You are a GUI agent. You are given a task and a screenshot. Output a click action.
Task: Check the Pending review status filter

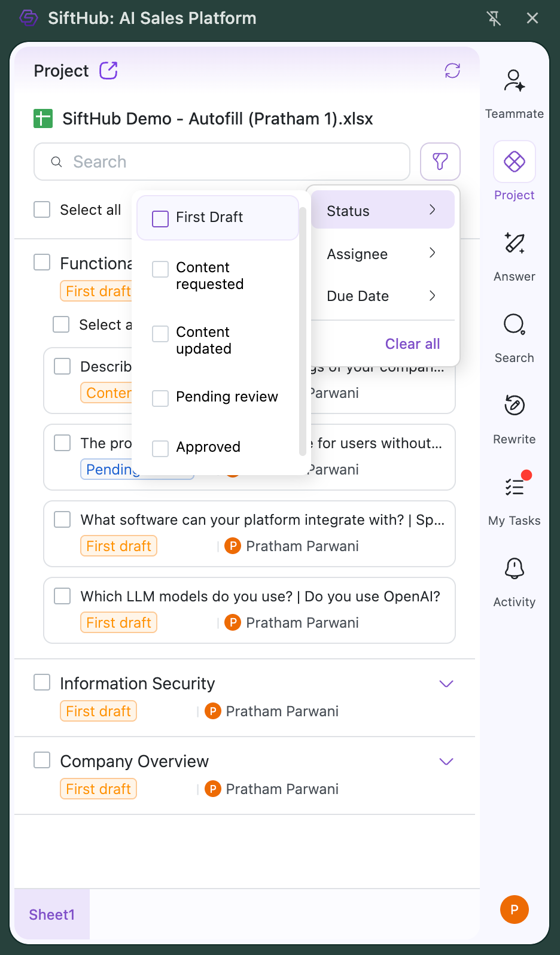pos(160,398)
